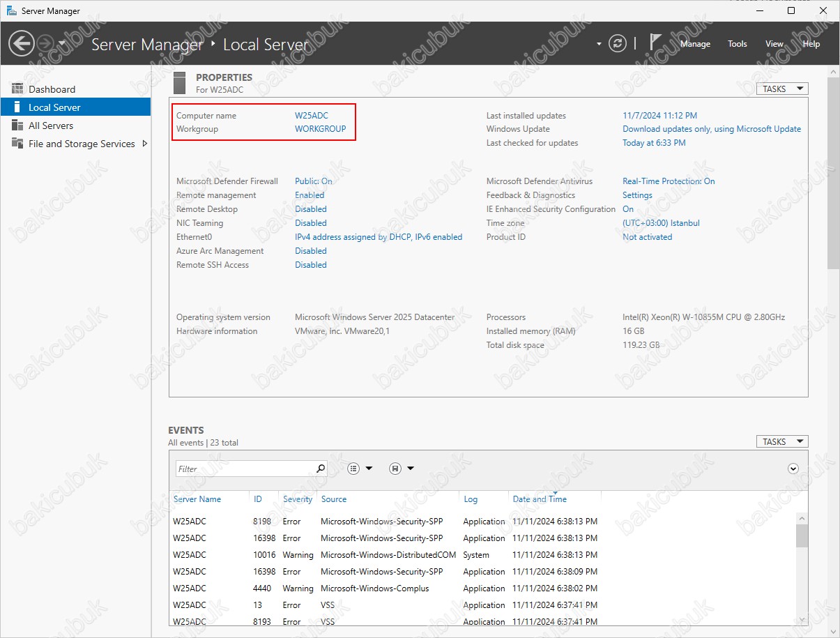
Task: Click Remote management Enabled link
Action: [x=310, y=195]
